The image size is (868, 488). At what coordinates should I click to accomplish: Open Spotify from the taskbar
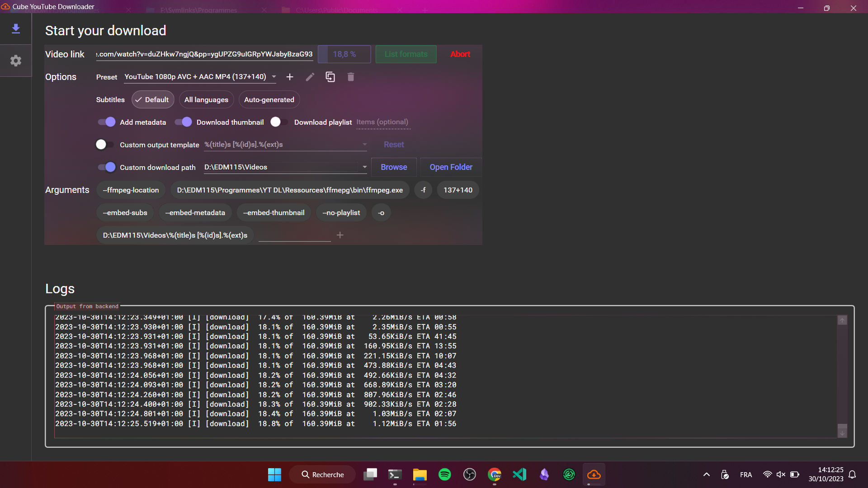pyautogui.click(x=445, y=474)
